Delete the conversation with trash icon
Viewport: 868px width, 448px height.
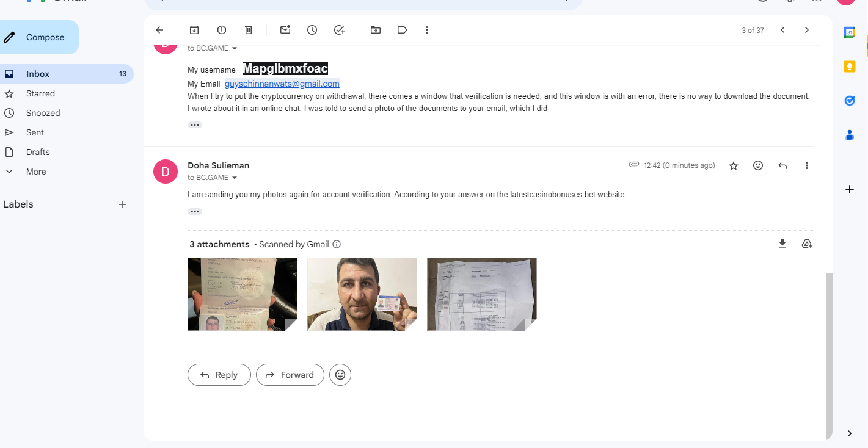[249, 30]
